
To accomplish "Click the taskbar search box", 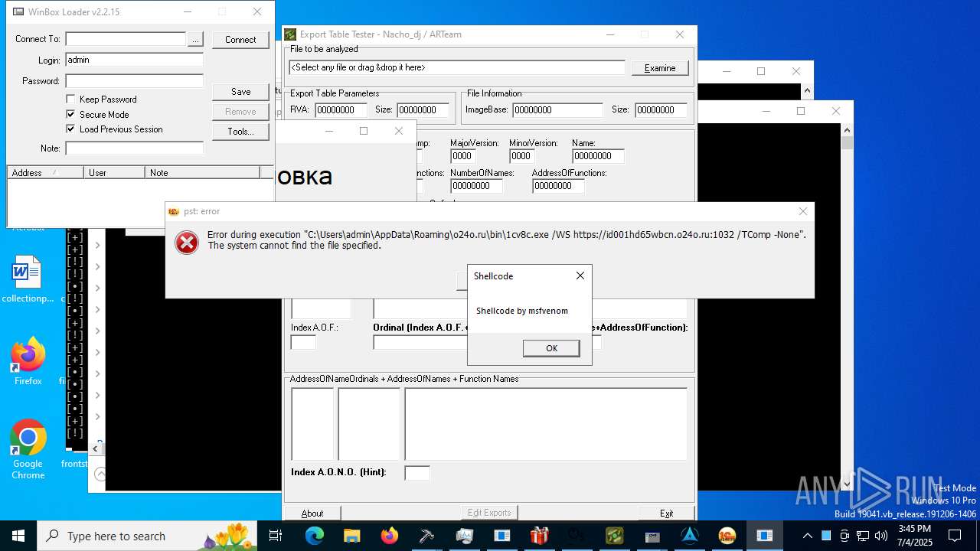I will point(149,536).
